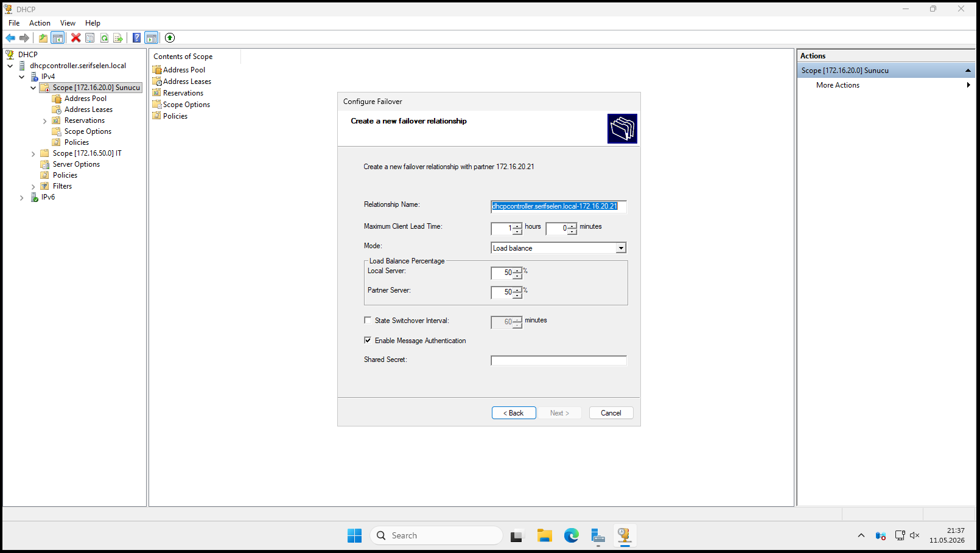Viewport: 980px width, 553px height.
Task: Click the Relationship Name input field
Action: tap(558, 206)
